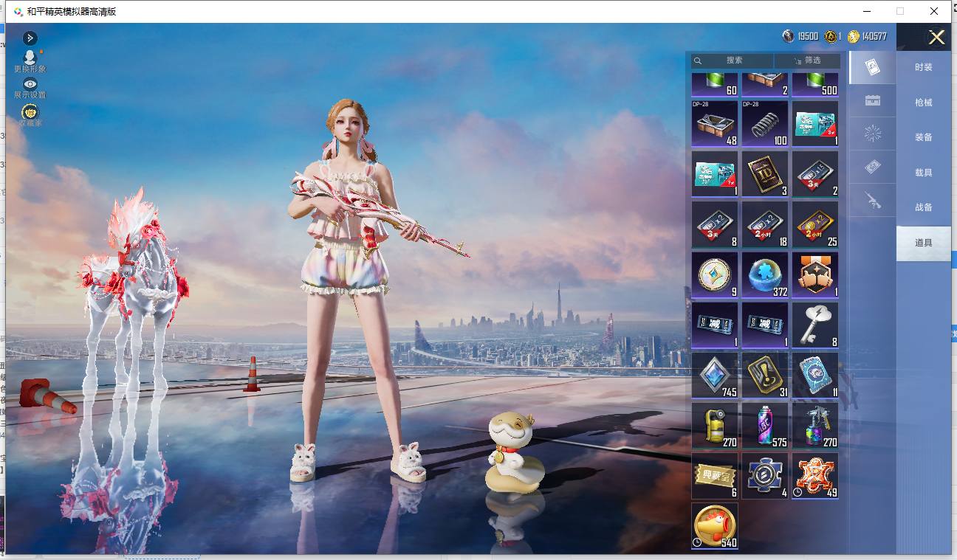This screenshot has width=957, height=560.
Task: Open 展示设置 eye display settings
Action: pos(30,88)
